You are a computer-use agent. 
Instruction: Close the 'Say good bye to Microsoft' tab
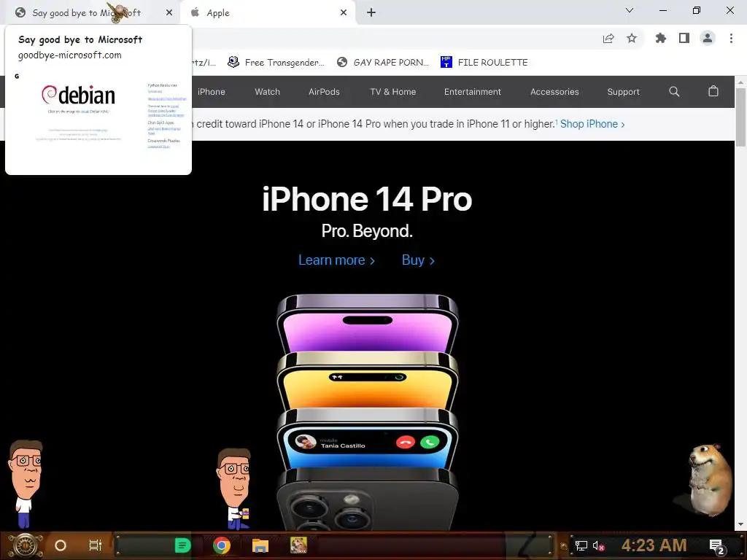coord(169,13)
